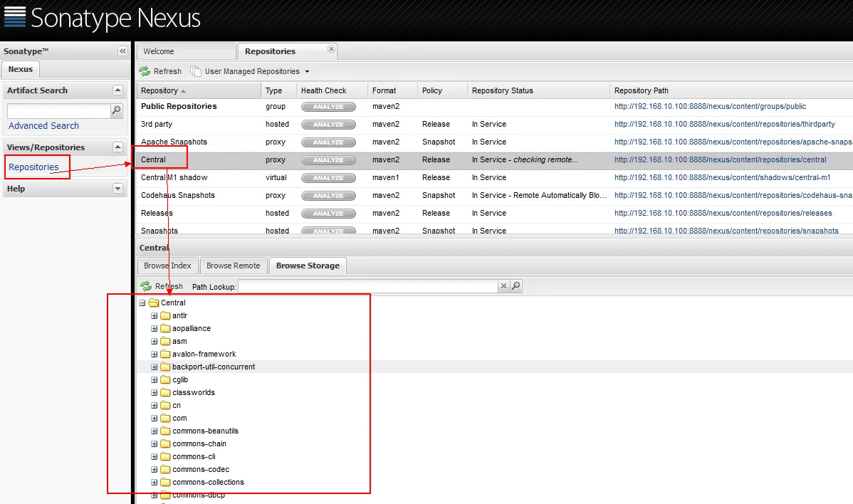
Task: Close the Repositories tab
Action: 331,49
